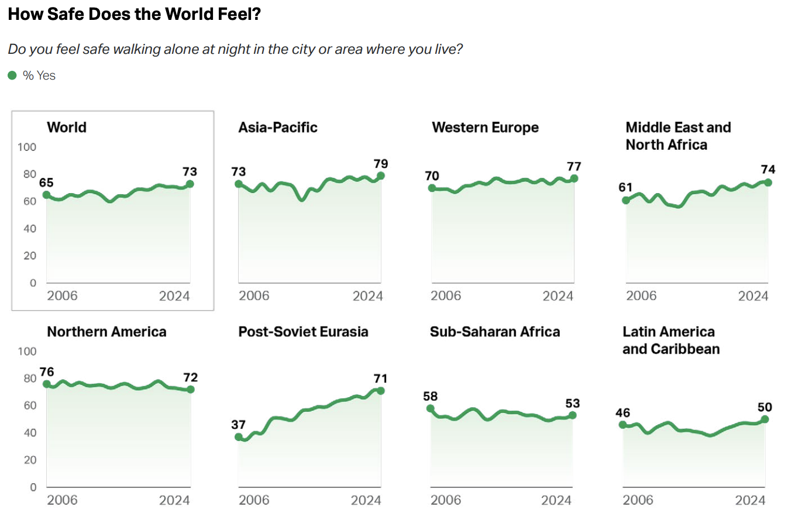Click Latin America and Caribbean's 2024 endpoint
Image resolution: width=812 pixels, height=523 pixels.
coord(765,419)
